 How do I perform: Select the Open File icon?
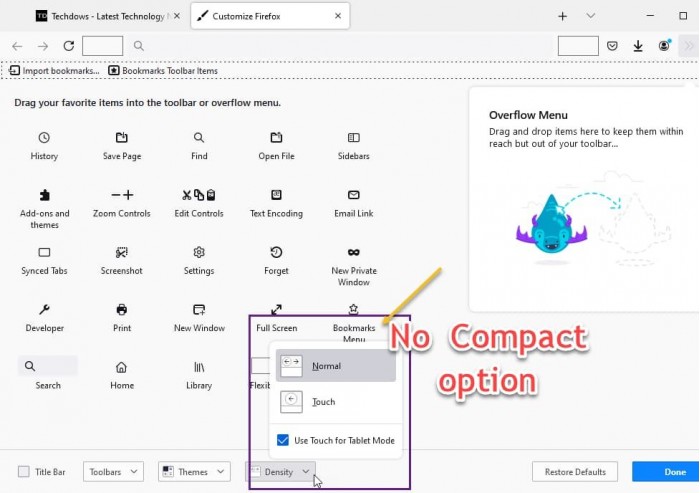[x=276, y=138]
